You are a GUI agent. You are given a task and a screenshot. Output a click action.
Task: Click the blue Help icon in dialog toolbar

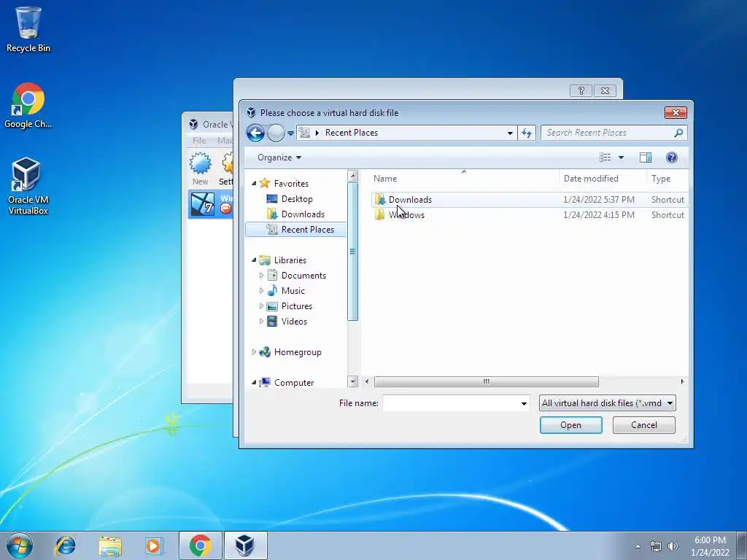(x=671, y=157)
